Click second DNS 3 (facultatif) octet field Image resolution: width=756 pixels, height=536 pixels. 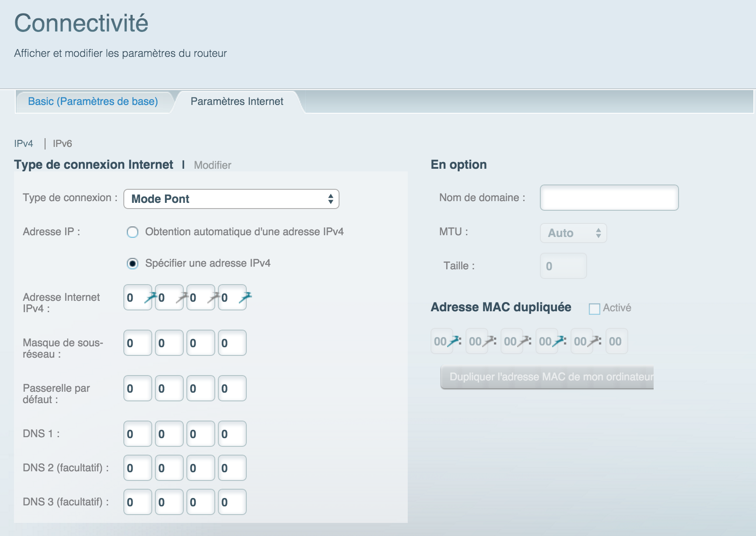(169, 502)
